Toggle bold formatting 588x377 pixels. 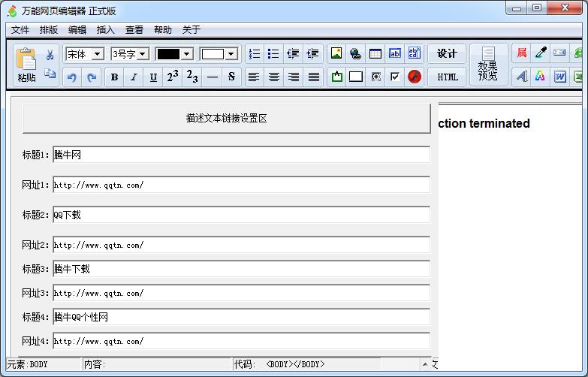pyautogui.click(x=114, y=77)
